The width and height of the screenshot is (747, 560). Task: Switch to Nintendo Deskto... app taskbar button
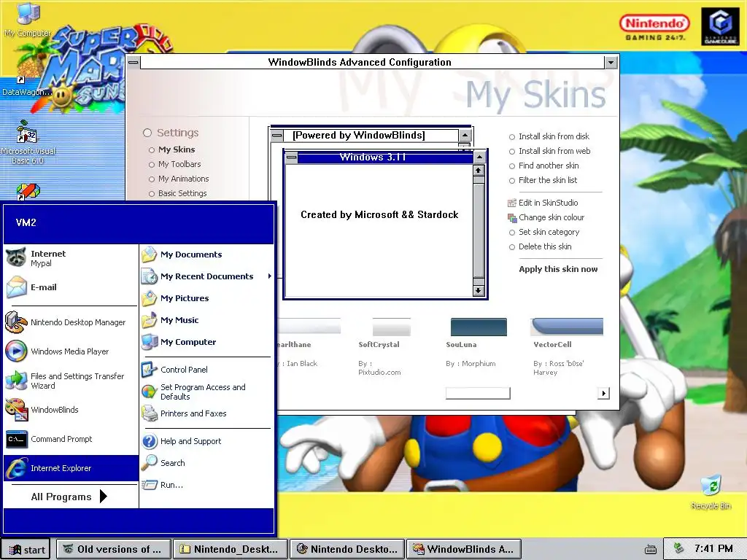[347, 549]
